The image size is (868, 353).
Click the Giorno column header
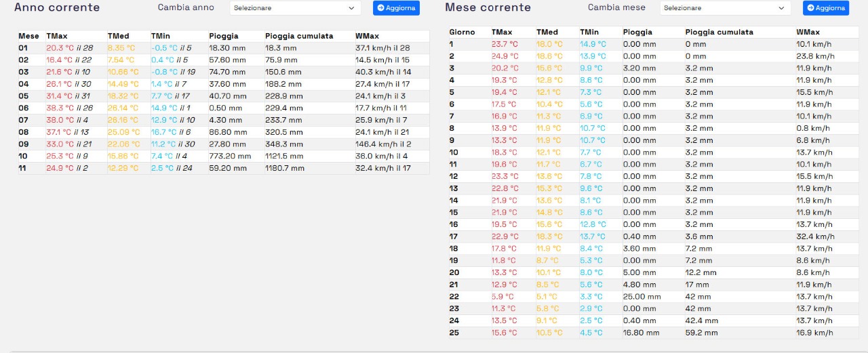click(x=462, y=32)
